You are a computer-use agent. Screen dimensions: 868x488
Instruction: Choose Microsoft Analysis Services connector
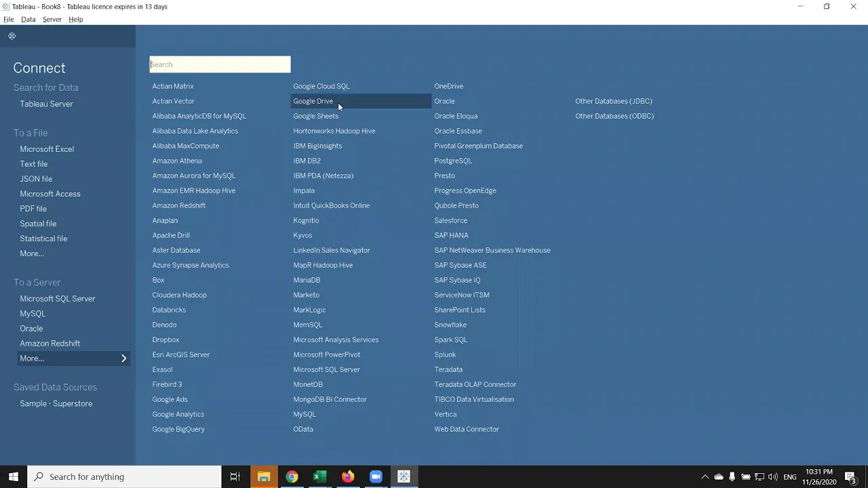pyautogui.click(x=336, y=340)
